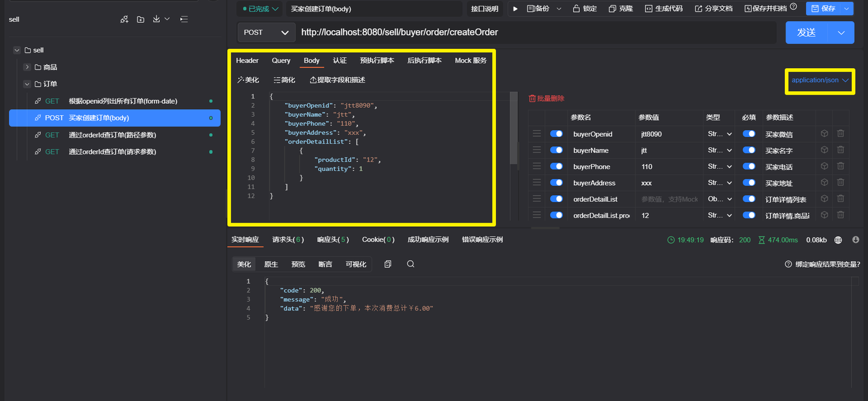Click the copy response icon
This screenshot has height=401, width=868.
click(388, 264)
